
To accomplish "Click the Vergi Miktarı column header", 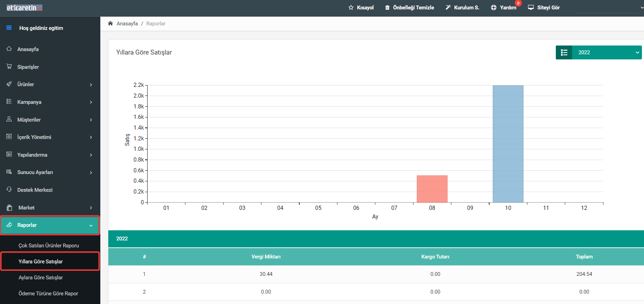I will (266, 256).
